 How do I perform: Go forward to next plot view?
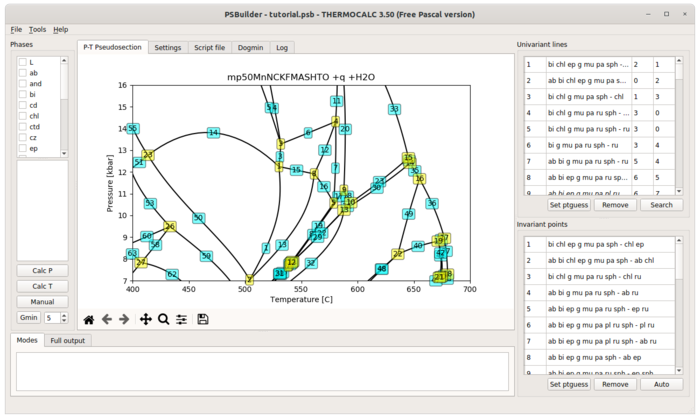point(124,319)
